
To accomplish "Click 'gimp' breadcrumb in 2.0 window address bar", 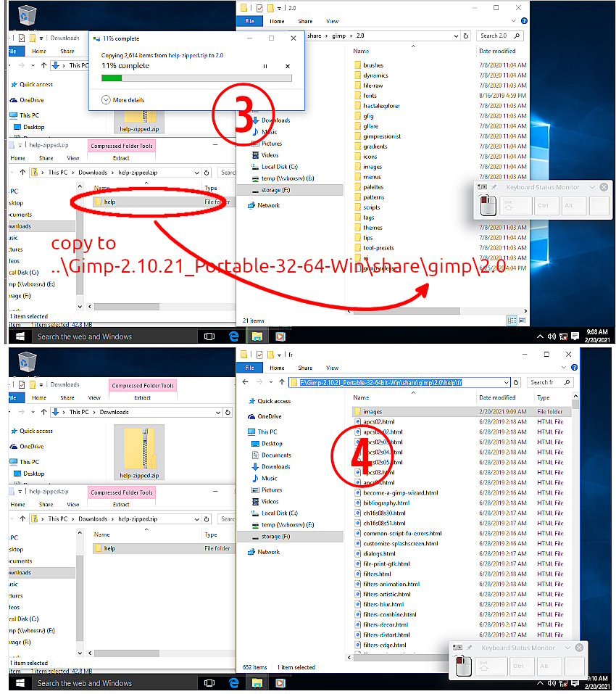I will click(338, 36).
